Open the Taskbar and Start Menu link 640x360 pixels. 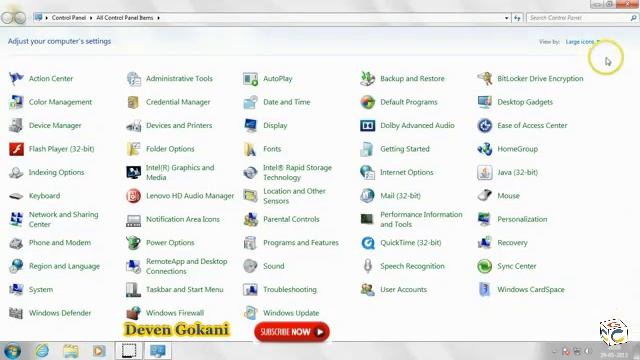(x=184, y=289)
